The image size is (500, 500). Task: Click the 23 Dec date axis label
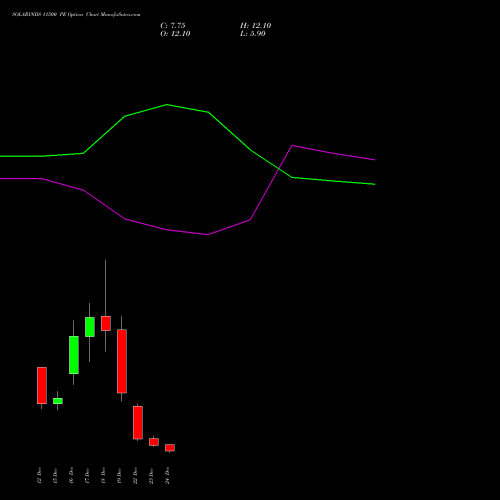point(151,475)
